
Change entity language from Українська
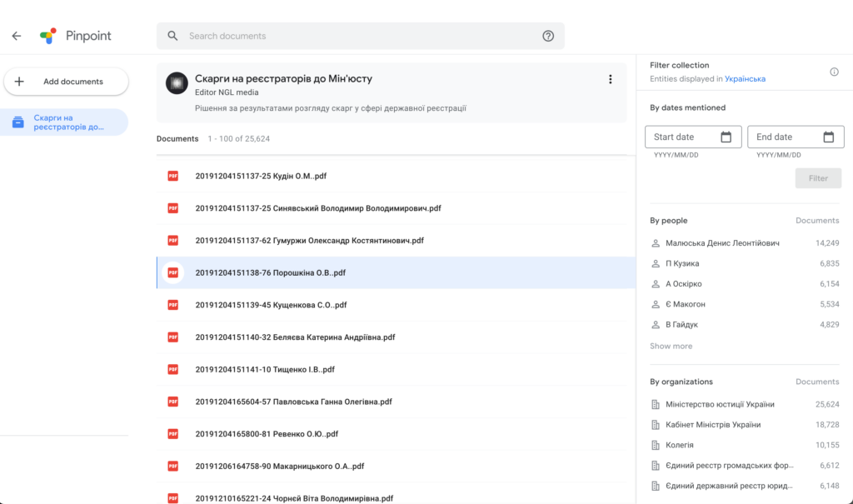[745, 79]
